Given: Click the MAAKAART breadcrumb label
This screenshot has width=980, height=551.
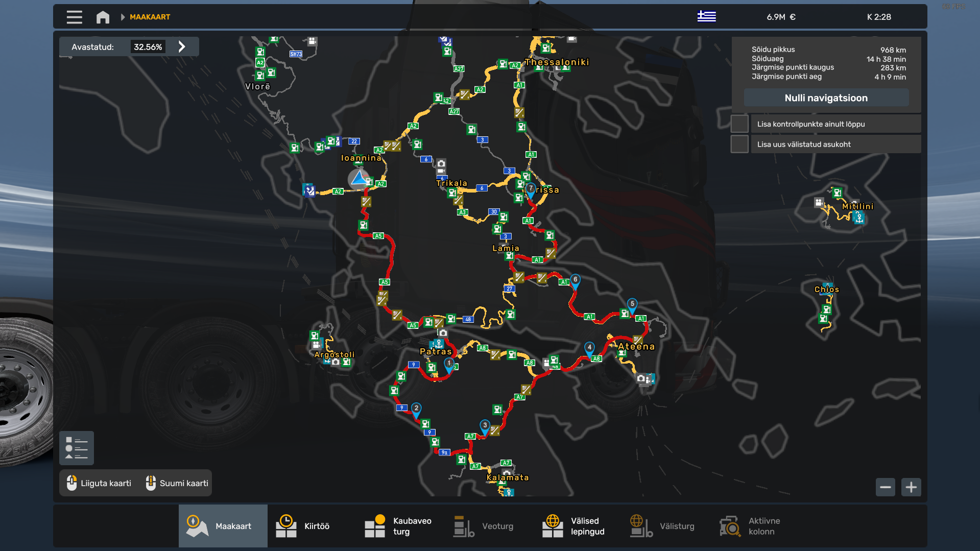Looking at the screenshot, I should (x=150, y=17).
